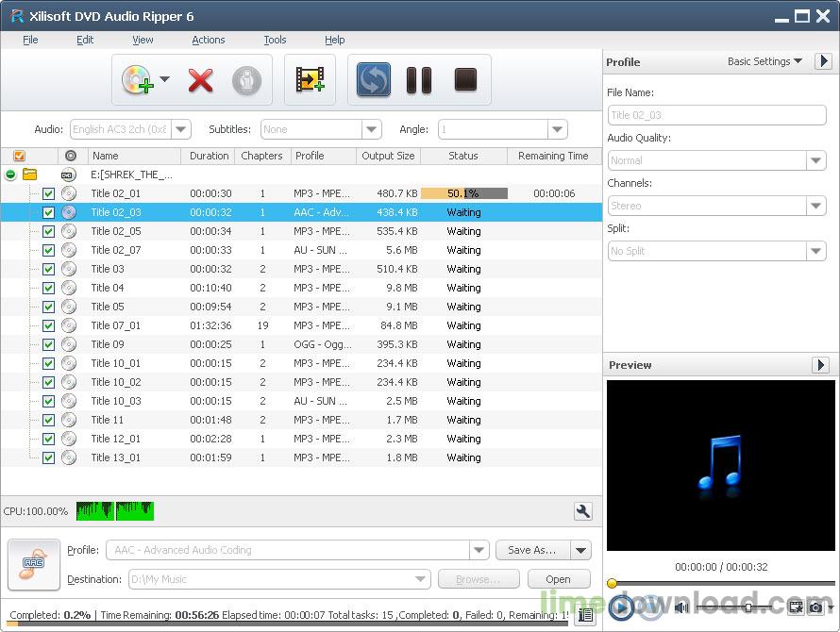840x632 pixels.
Task: Mute the preview volume speaker icon
Action: pos(680,607)
